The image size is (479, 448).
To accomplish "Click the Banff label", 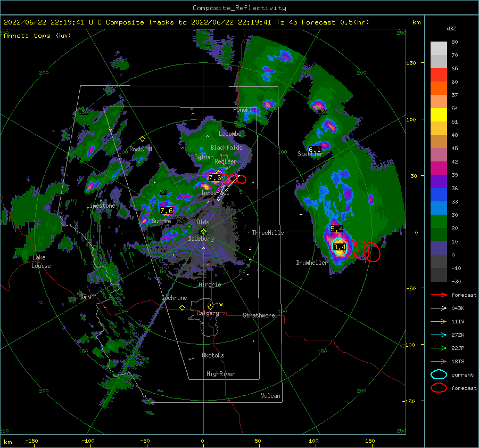I will pos(88,297).
